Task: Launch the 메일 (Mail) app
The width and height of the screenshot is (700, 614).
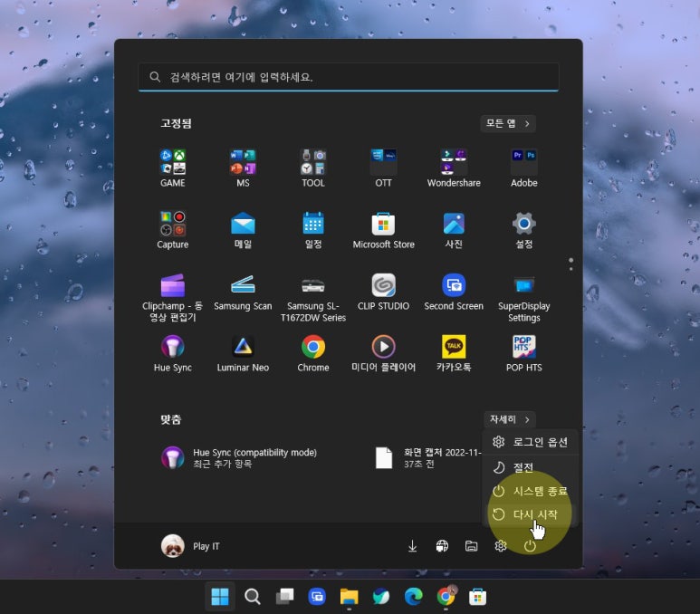Action: tap(243, 230)
